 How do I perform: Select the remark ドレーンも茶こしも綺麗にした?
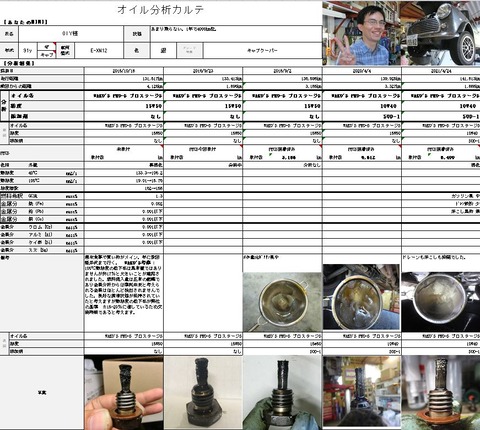click(434, 257)
